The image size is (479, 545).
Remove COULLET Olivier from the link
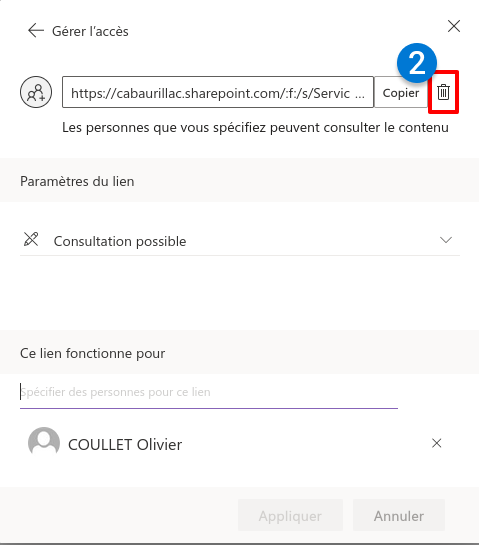tap(436, 443)
